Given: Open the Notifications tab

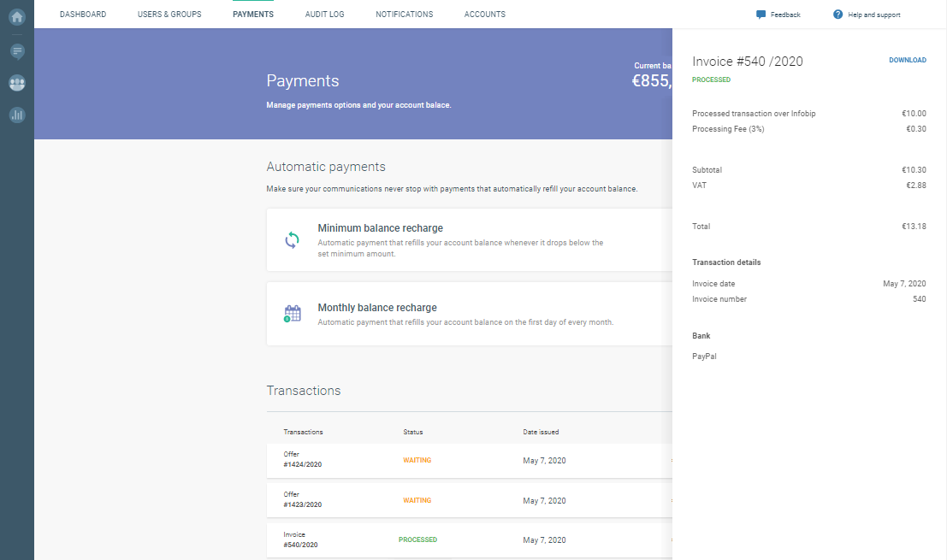Looking at the screenshot, I should click(x=404, y=15).
